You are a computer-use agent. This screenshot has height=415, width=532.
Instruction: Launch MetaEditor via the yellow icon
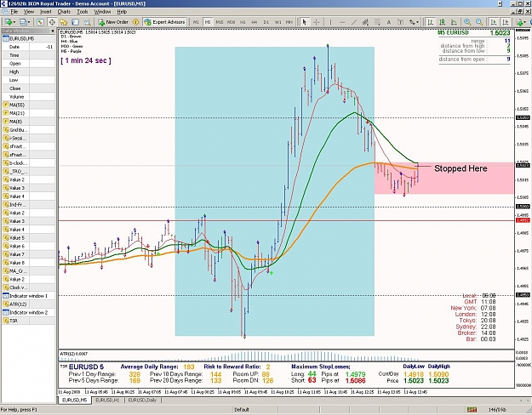point(135,22)
